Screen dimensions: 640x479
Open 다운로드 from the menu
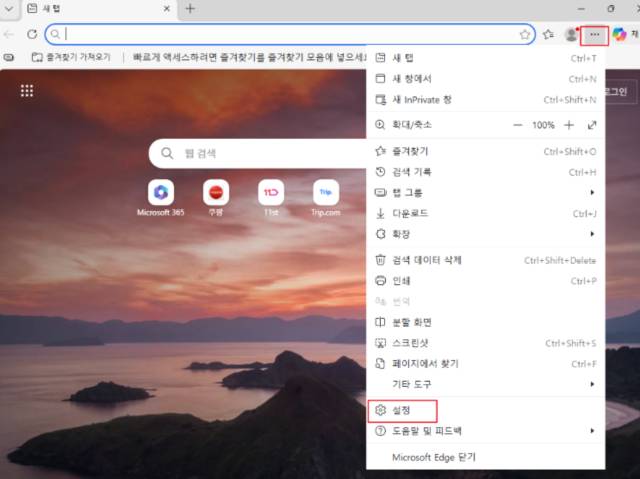pos(486,213)
